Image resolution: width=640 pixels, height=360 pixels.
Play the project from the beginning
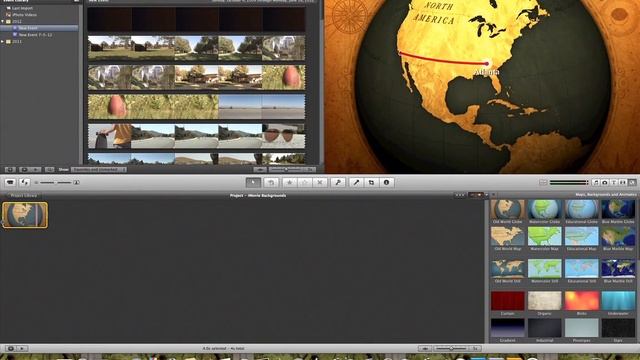point(22,349)
